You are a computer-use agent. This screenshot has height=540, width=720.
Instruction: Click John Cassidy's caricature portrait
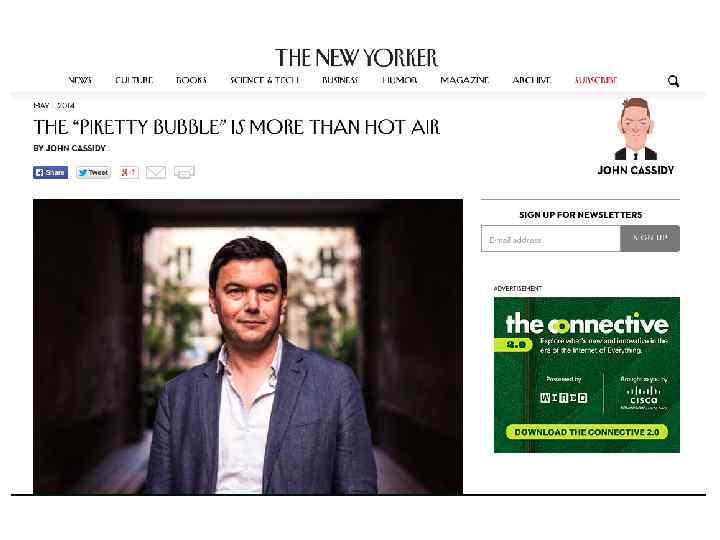pyautogui.click(x=636, y=129)
